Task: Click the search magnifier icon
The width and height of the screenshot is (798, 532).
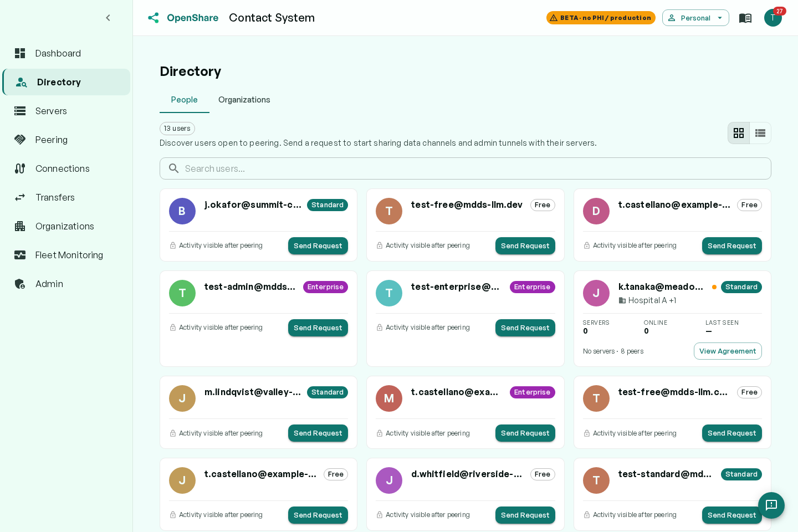Action: 173,168
